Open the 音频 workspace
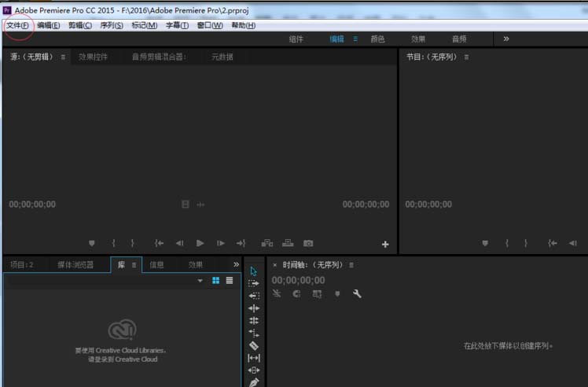The height and width of the screenshot is (387, 588). pos(458,39)
